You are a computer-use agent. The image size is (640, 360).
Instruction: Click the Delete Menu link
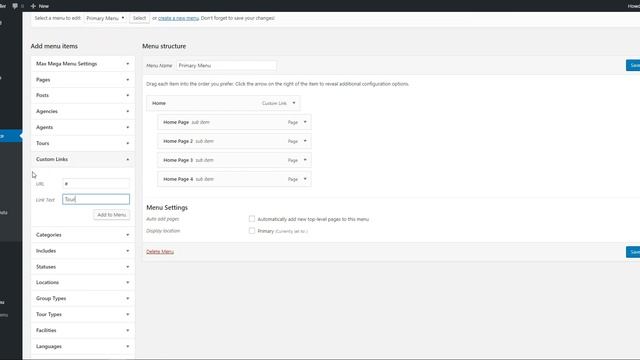(160, 251)
